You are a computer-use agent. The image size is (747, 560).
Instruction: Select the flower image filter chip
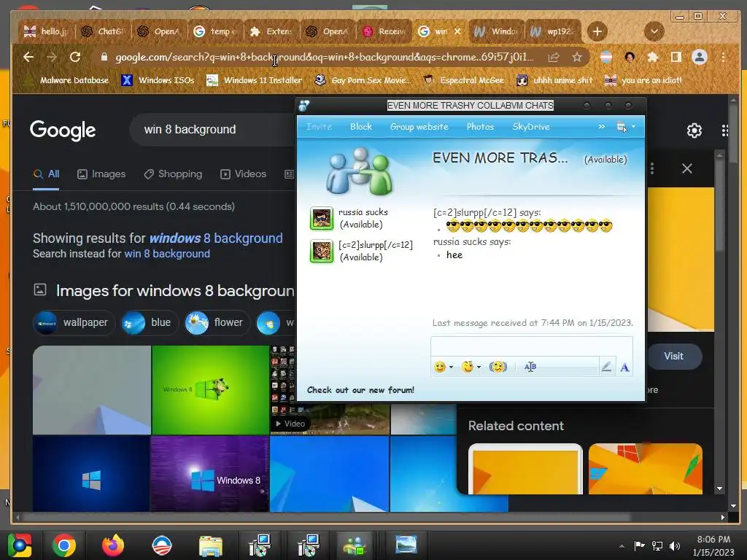coord(217,322)
